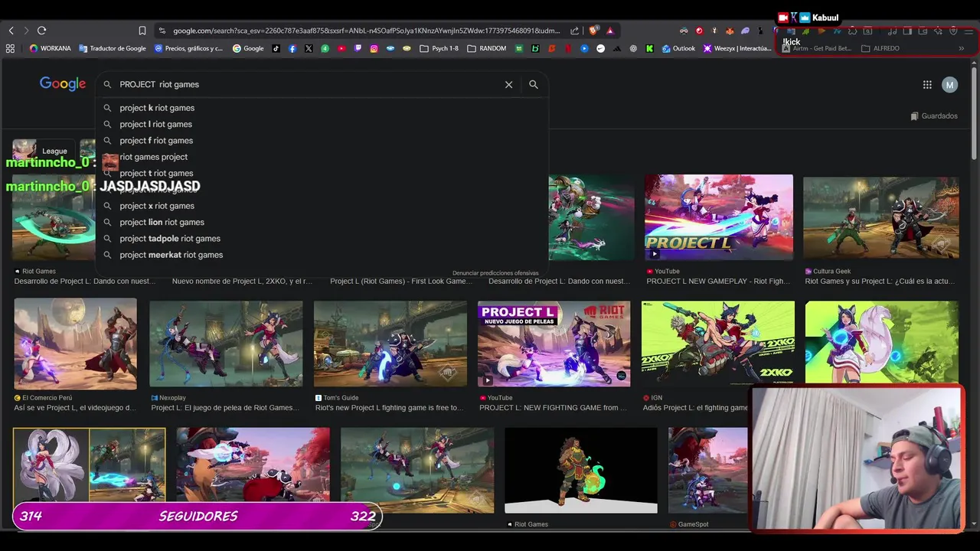Open the X (Twitter) bookmark

point(309,48)
